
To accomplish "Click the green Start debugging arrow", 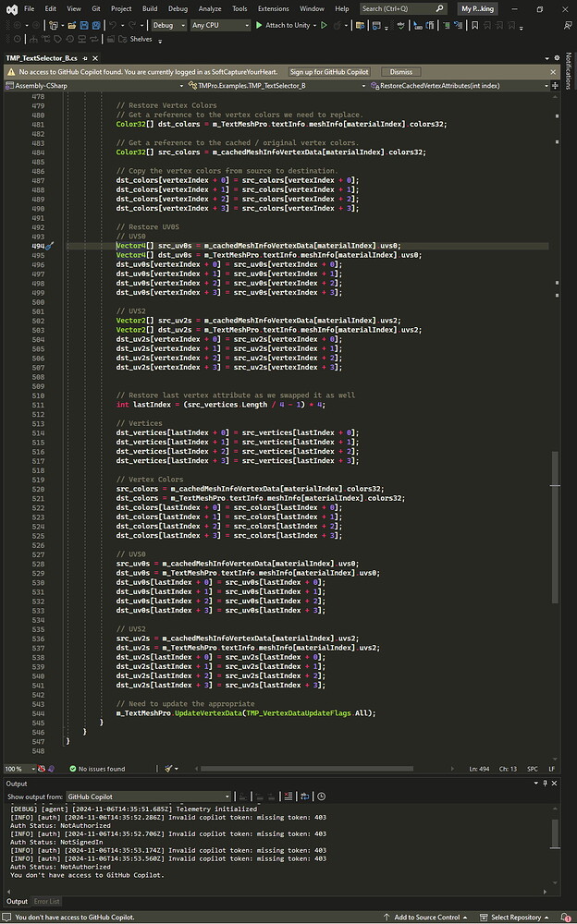I will (257, 26).
